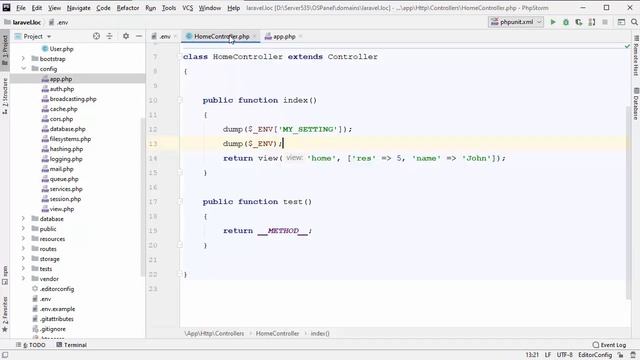Viewport: 640px width, 360px height.
Task: Expand the resources folder
Action: pos(23,239)
